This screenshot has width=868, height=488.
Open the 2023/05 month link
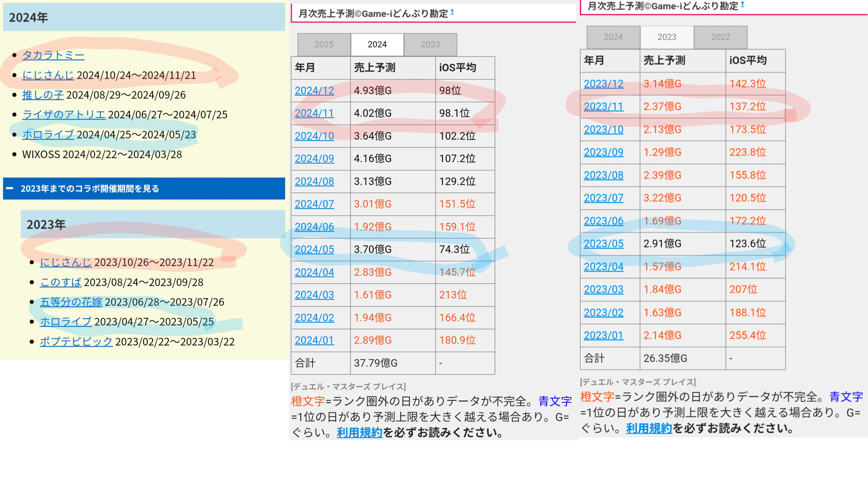tap(604, 244)
